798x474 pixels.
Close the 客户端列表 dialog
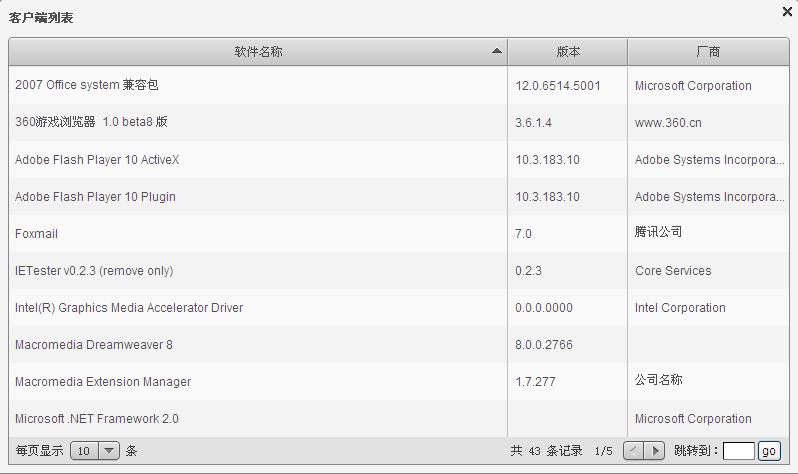[x=787, y=11]
